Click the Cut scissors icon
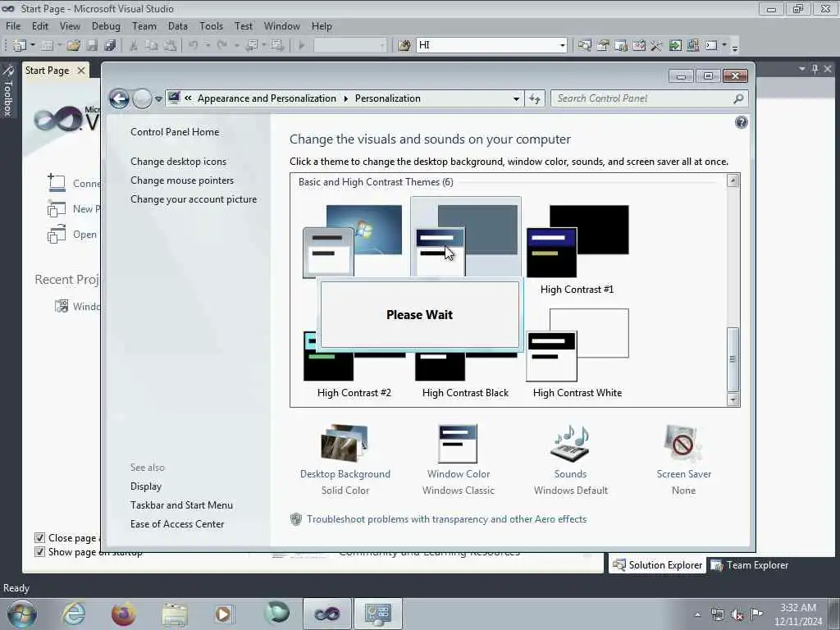The height and width of the screenshot is (630, 840). [x=134, y=46]
